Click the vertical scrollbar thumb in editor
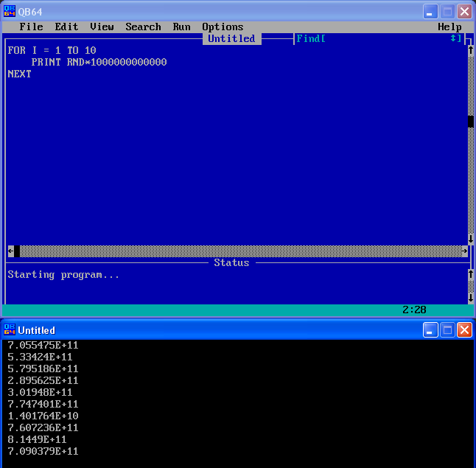Screen dimensions: 476x468 point(471,122)
